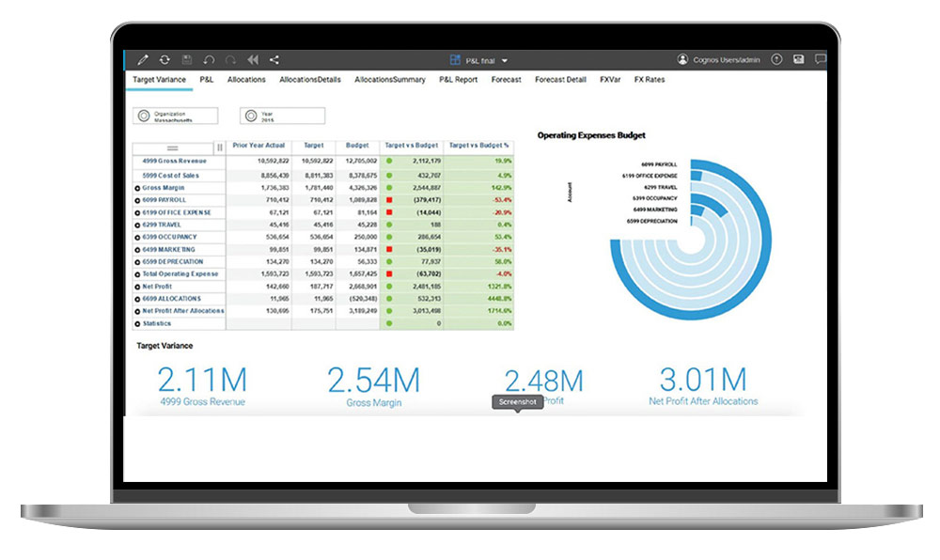Click the pencil edit mode icon
The image size is (940, 560).
point(143,60)
